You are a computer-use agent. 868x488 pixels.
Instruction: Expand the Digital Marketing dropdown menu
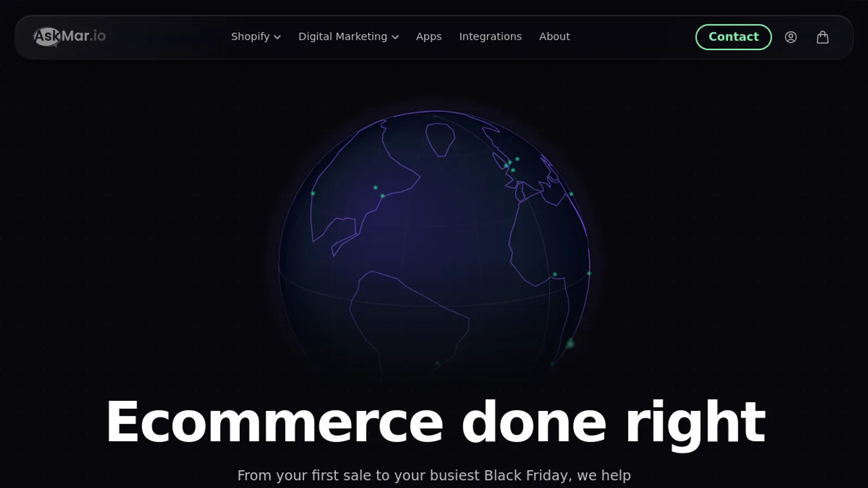348,36
